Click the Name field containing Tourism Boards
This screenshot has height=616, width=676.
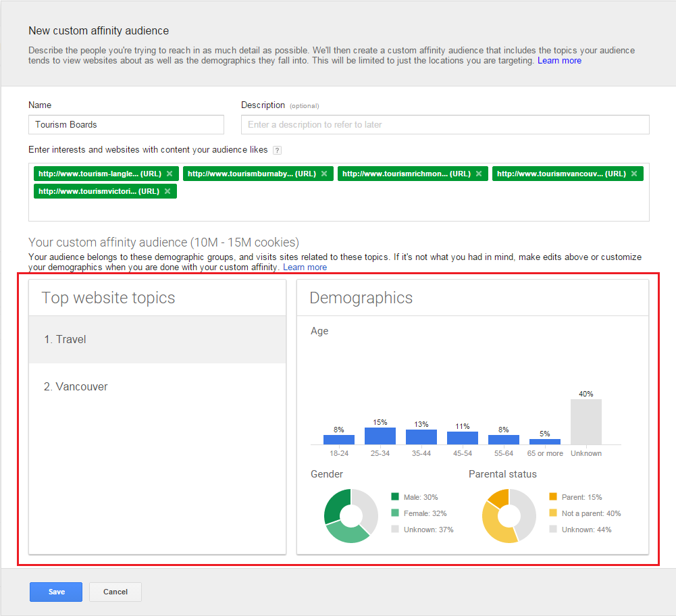(x=126, y=124)
